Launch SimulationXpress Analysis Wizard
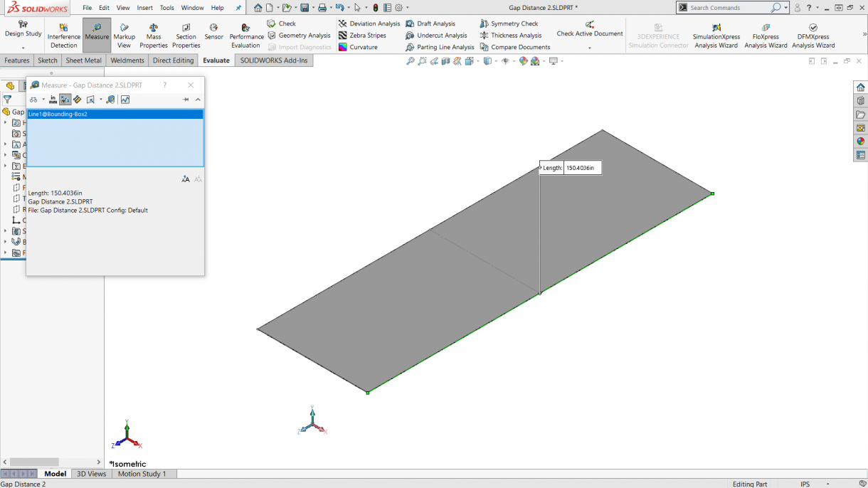 716,36
